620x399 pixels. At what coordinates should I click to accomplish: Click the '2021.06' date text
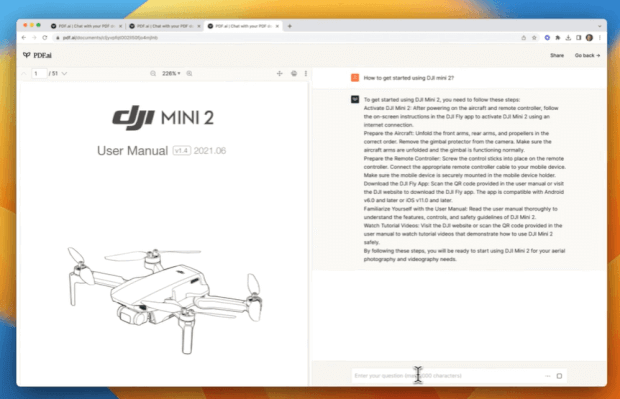pyautogui.click(x=210, y=151)
